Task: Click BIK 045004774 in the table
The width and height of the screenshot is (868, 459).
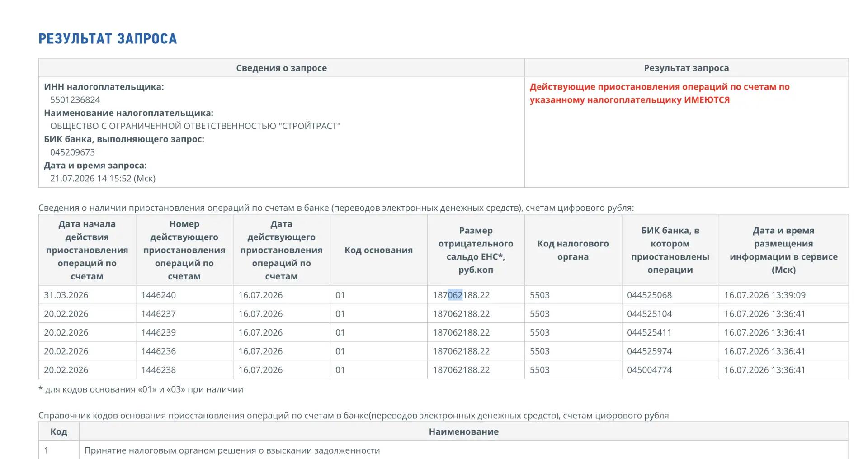Action: click(649, 370)
